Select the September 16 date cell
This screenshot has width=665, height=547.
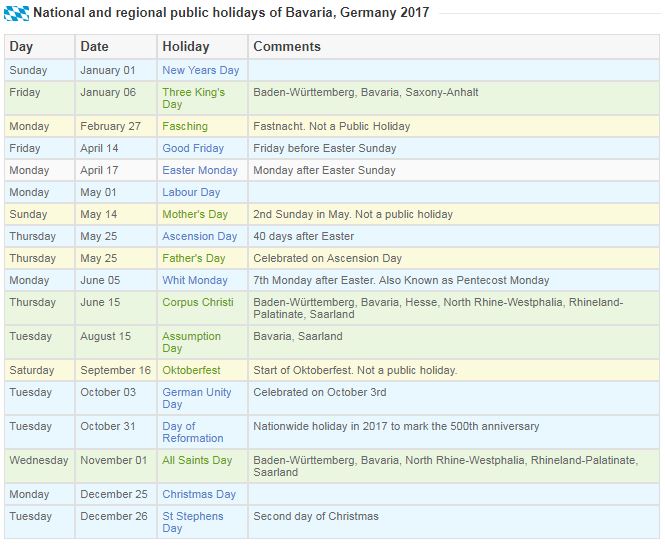115,371
